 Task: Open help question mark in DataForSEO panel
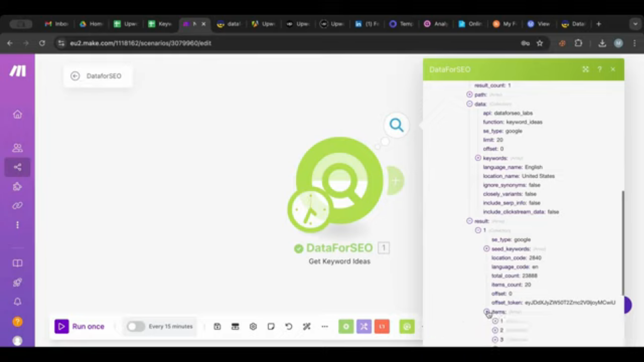(599, 69)
